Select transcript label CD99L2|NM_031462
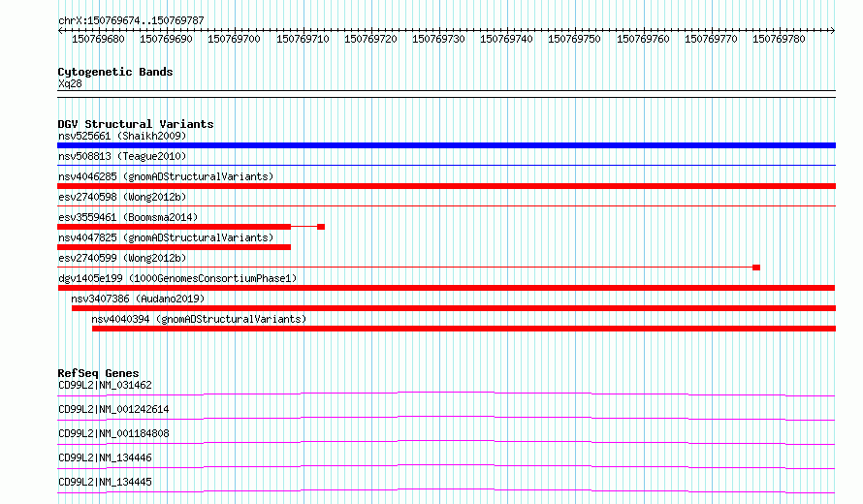Screen dimensions: 863x504 click(105, 385)
